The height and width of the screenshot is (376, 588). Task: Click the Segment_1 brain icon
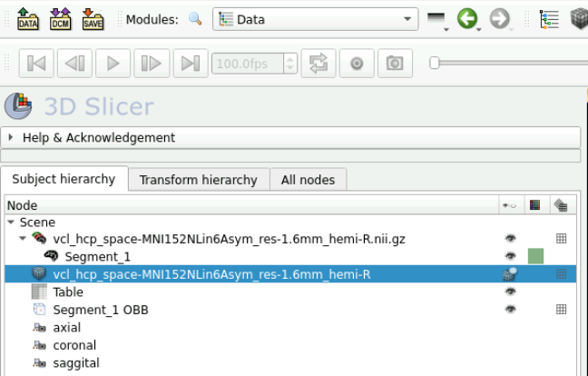[x=51, y=256]
